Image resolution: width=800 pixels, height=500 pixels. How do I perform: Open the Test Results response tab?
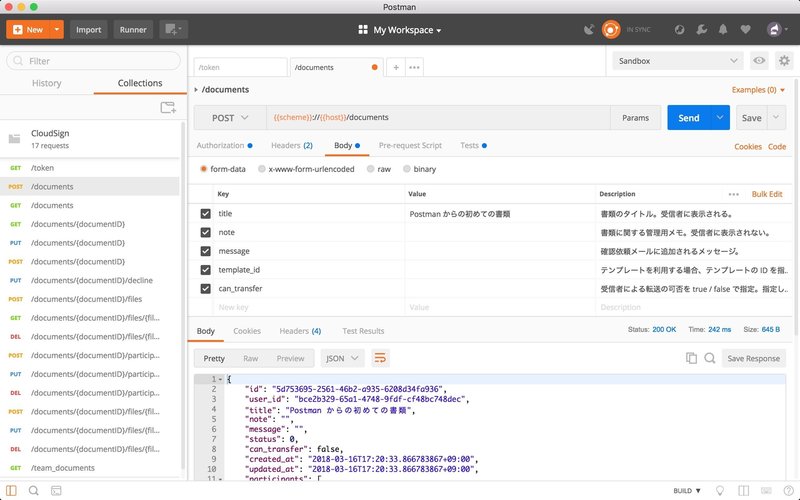click(363, 331)
